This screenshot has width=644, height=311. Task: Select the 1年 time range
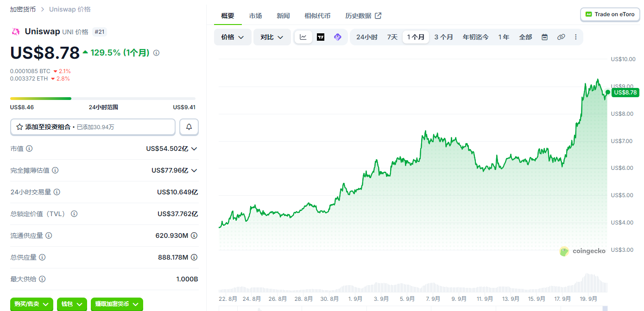point(504,37)
